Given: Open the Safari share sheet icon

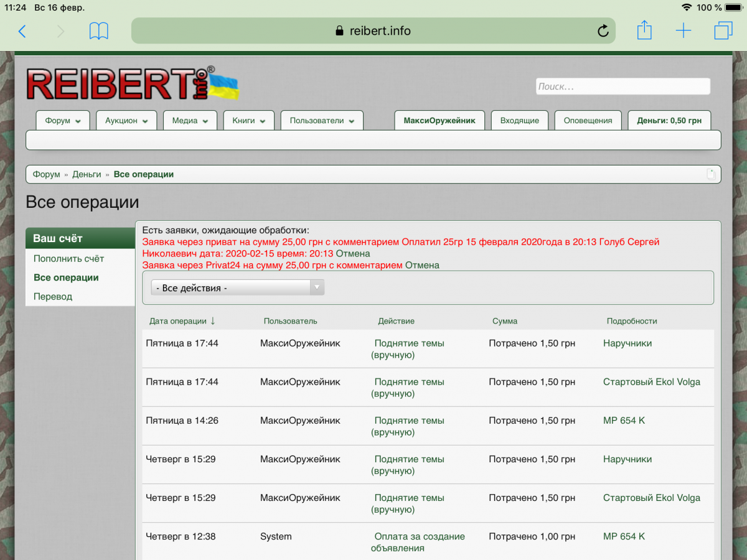Looking at the screenshot, I should pos(644,30).
